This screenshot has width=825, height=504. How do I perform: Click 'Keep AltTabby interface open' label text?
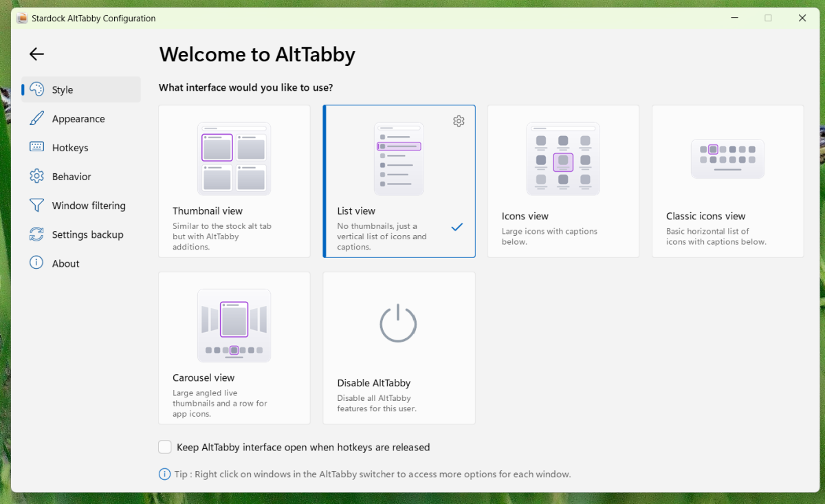pos(303,447)
